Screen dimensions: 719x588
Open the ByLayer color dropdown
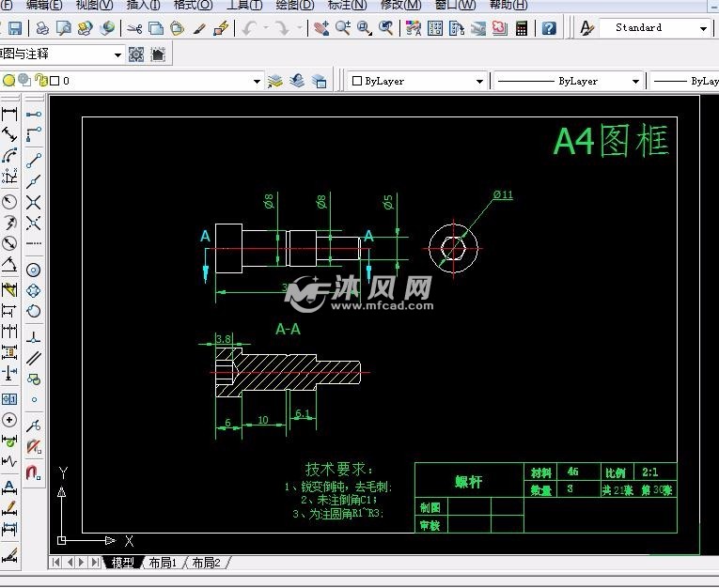point(479,82)
